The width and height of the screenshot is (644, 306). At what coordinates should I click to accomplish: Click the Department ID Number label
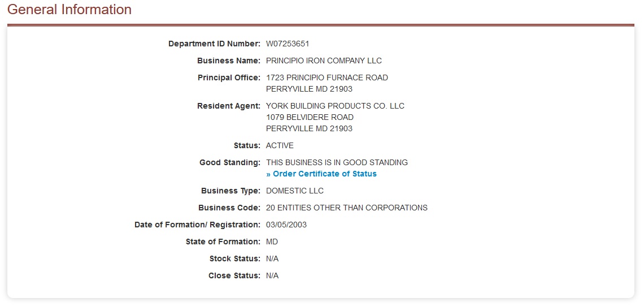pyautogui.click(x=214, y=44)
